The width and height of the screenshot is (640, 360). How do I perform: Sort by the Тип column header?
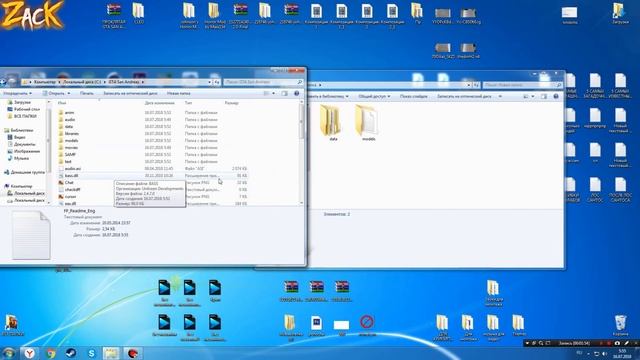[189, 103]
